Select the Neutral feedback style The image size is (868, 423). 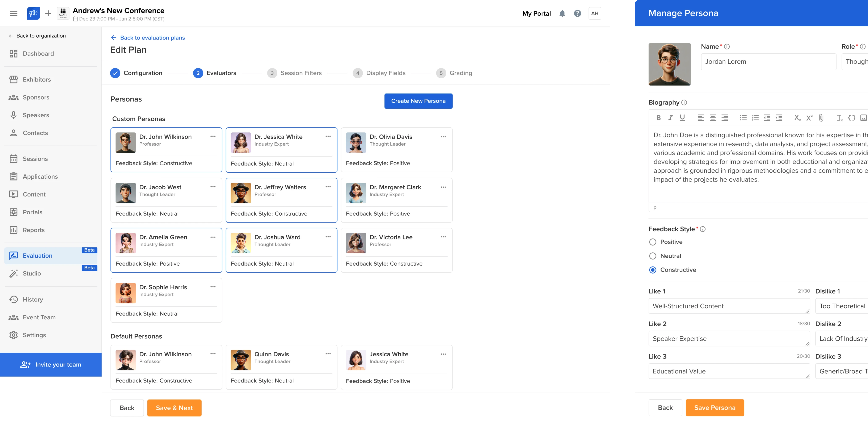coord(653,256)
